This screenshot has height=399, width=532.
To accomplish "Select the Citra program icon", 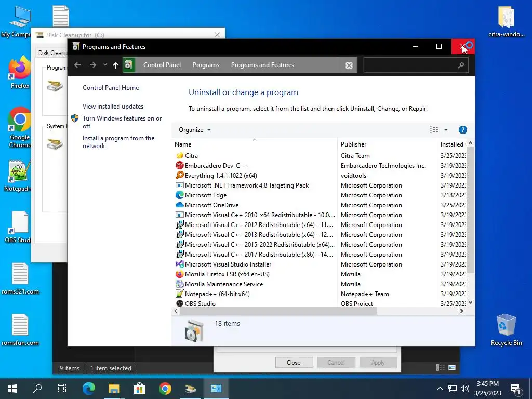I will [179, 155].
